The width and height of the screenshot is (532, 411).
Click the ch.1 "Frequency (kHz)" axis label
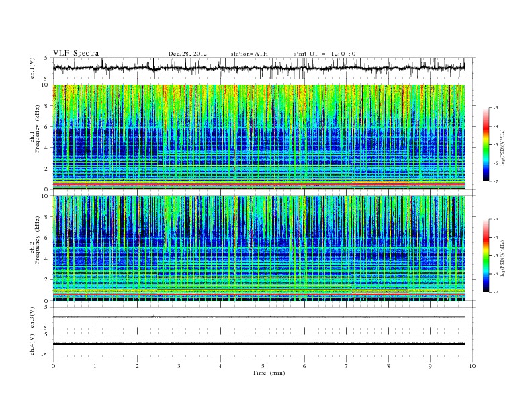tap(38, 129)
